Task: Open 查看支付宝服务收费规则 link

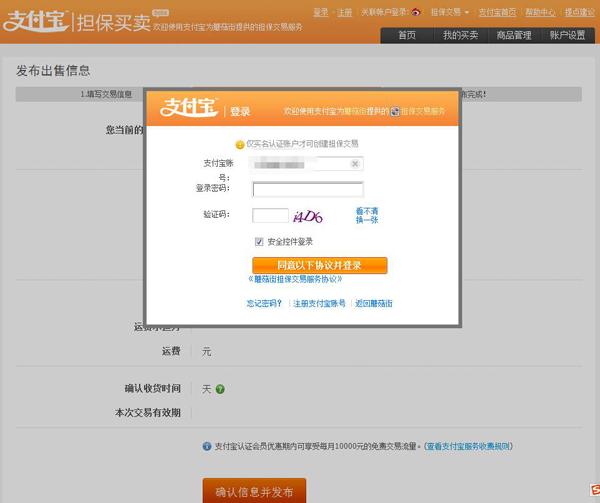Action: pyautogui.click(x=468, y=446)
